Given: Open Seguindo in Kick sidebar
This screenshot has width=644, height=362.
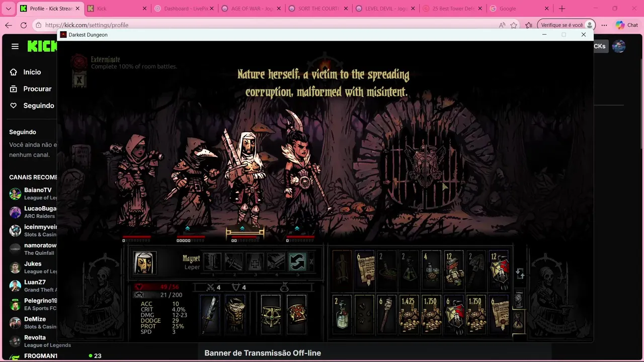Looking at the screenshot, I should 32,106.
